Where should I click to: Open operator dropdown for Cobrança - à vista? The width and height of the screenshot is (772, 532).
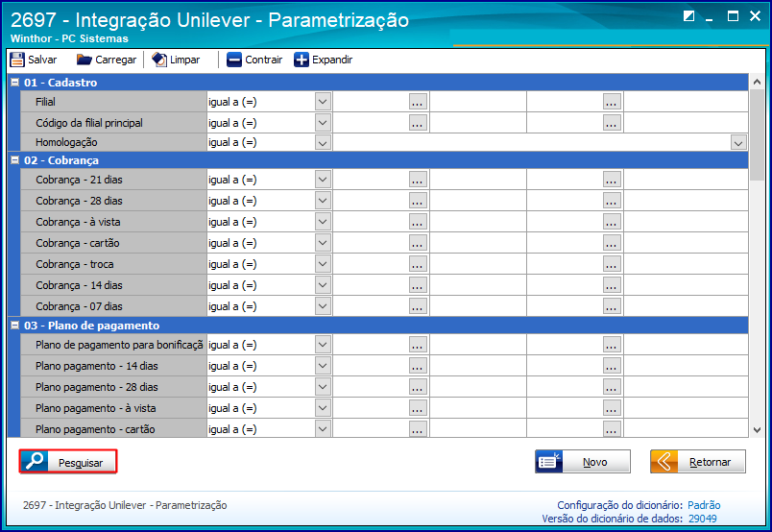click(x=323, y=222)
